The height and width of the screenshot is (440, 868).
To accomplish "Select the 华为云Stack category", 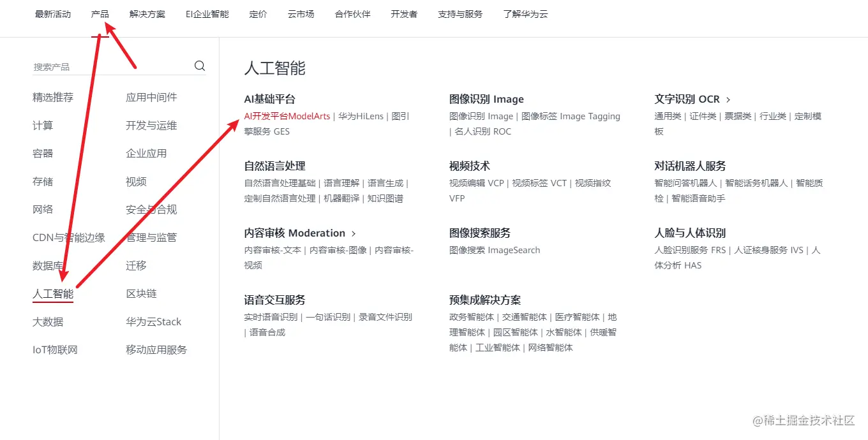I will point(154,322).
